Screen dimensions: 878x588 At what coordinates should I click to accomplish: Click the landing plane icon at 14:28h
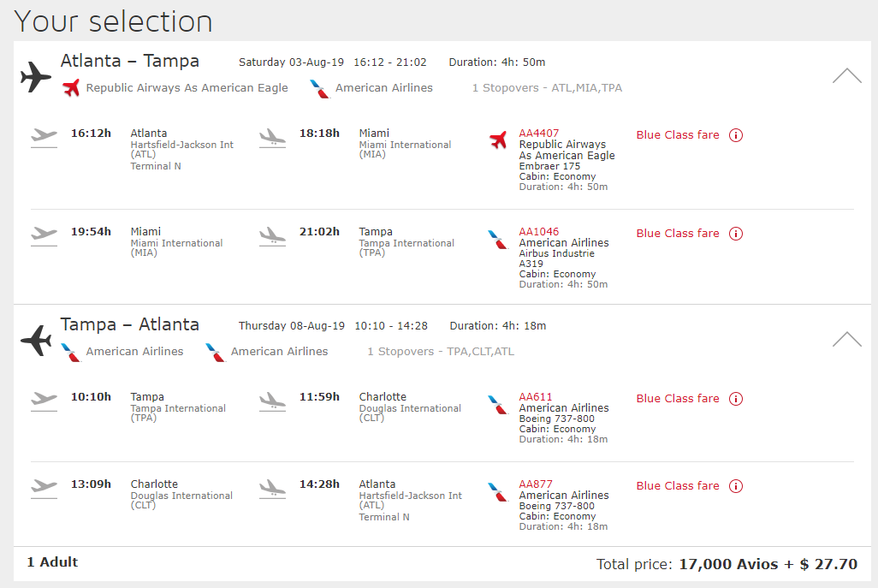[x=272, y=488]
